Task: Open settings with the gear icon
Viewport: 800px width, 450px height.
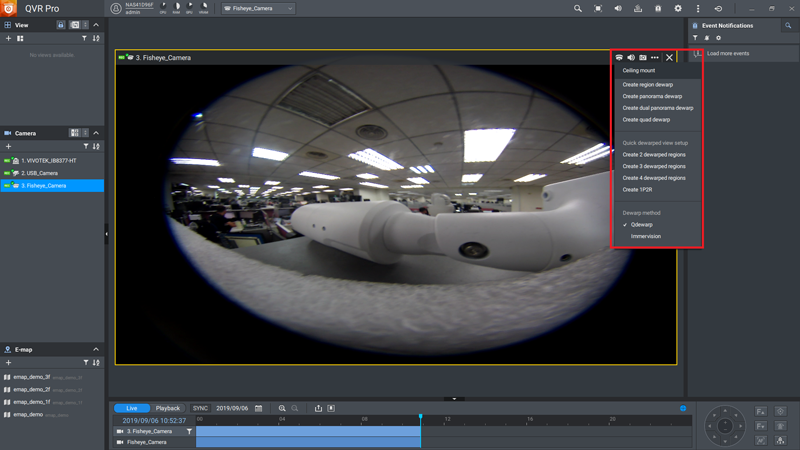Action: point(678,9)
